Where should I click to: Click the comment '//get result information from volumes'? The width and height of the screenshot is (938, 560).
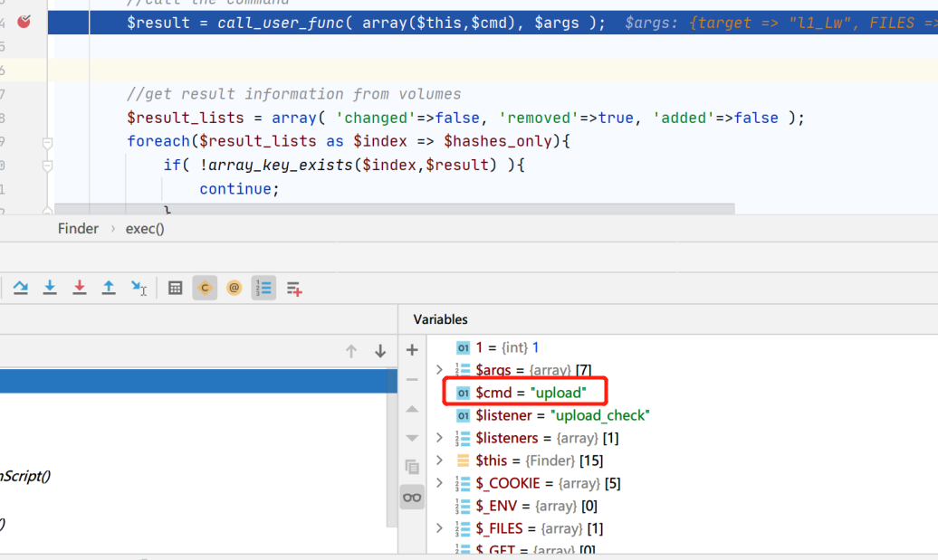(x=293, y=94)
